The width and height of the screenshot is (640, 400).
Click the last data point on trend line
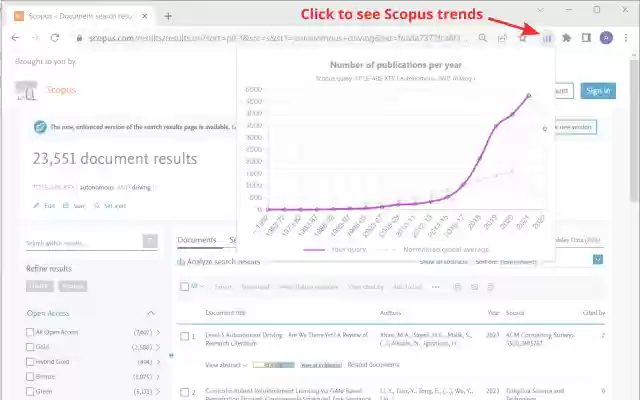coord(529,96)
